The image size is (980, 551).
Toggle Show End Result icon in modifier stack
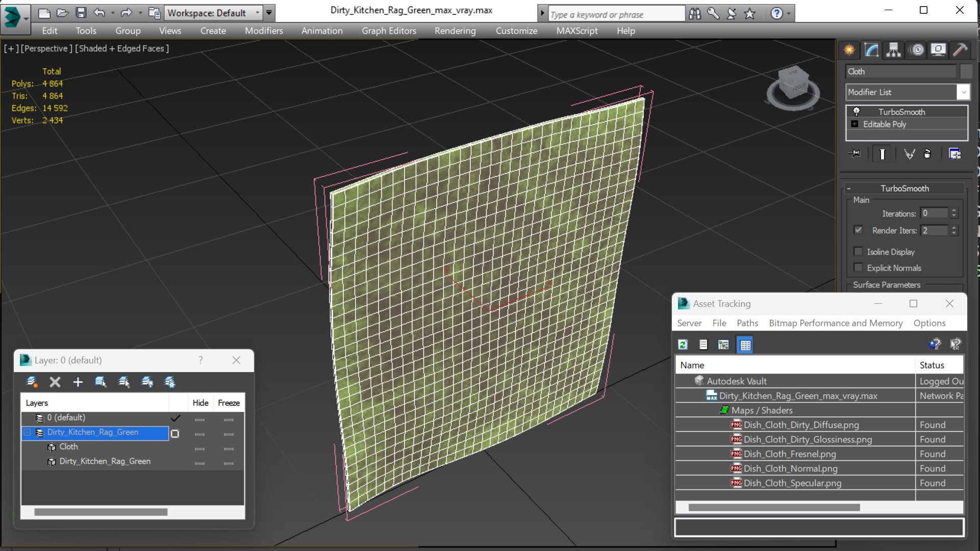pyautogui.click(x=882, y=153)
